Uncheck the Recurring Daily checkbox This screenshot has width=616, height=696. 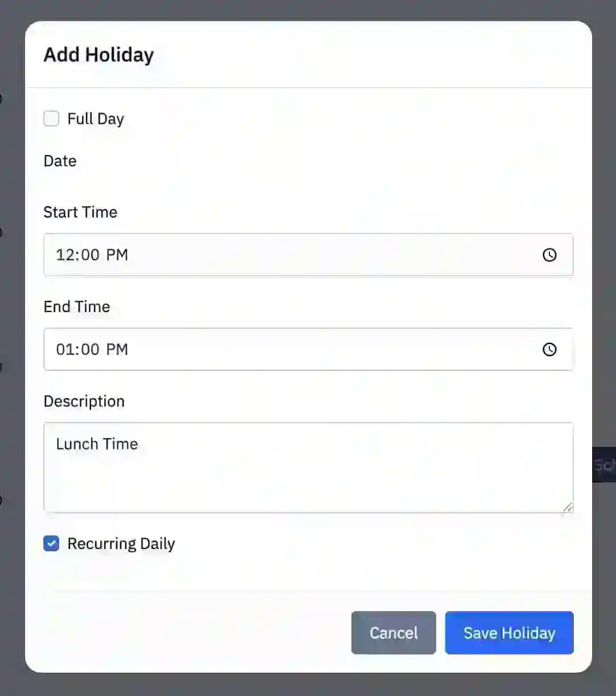click(51, 543)
